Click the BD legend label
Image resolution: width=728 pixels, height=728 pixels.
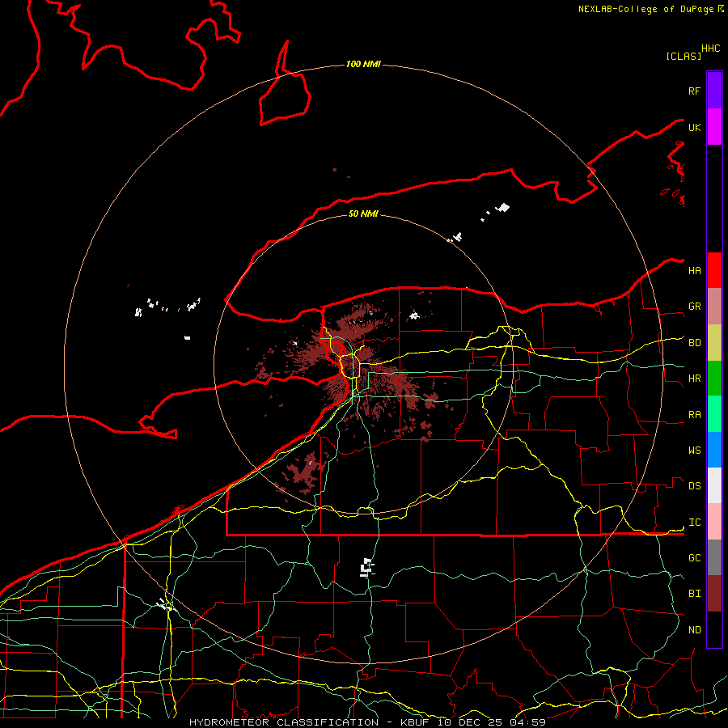(694, 343)
